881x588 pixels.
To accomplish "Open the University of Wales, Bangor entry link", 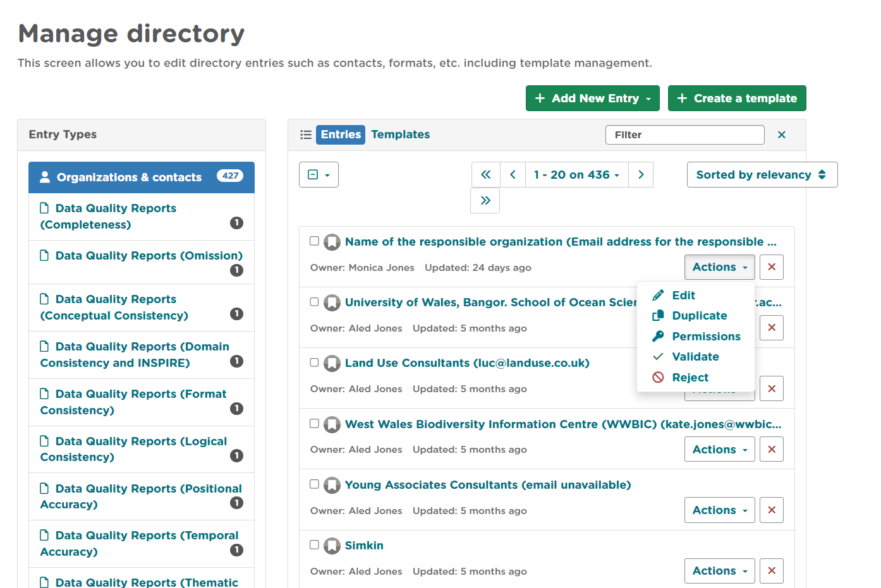I will [490, 303].
